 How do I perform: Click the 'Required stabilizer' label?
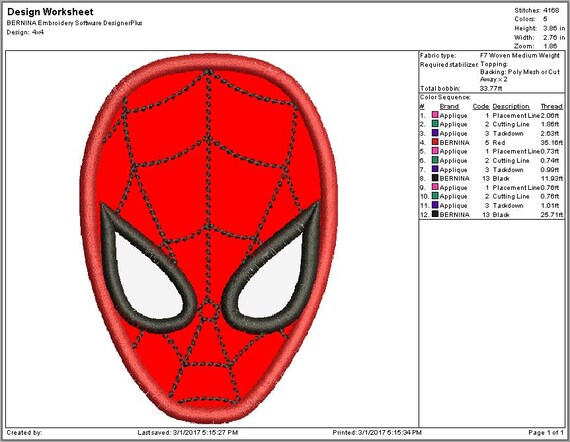449,65
